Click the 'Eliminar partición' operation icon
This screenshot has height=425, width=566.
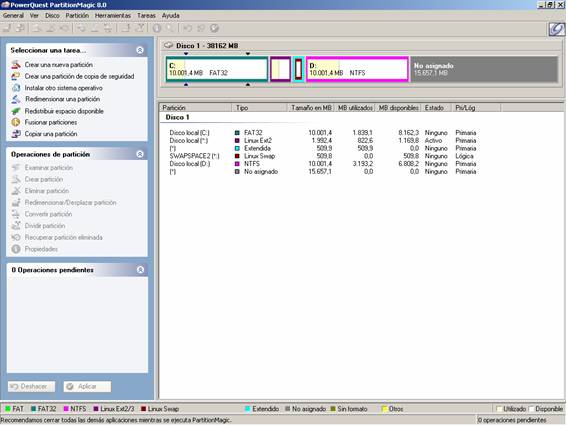16,191
